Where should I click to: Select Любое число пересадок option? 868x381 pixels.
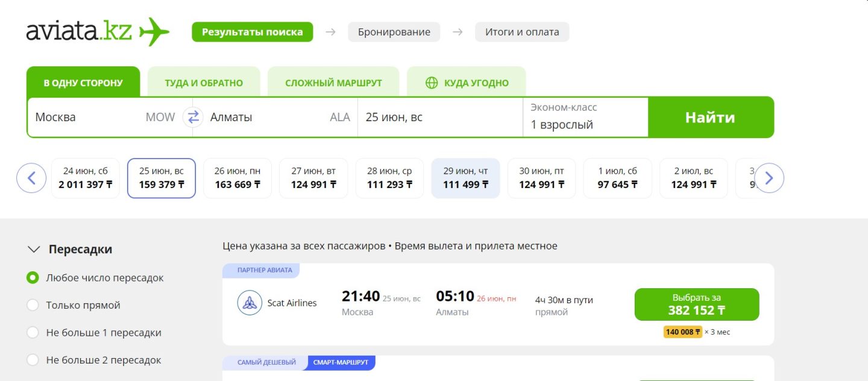33,278
